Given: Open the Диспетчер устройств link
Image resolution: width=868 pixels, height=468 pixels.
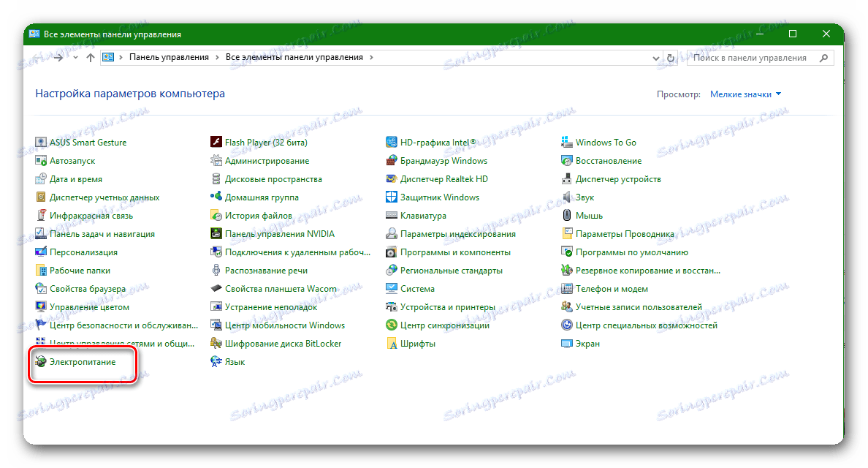Looking at the screenshot, I should click(618, 179).
